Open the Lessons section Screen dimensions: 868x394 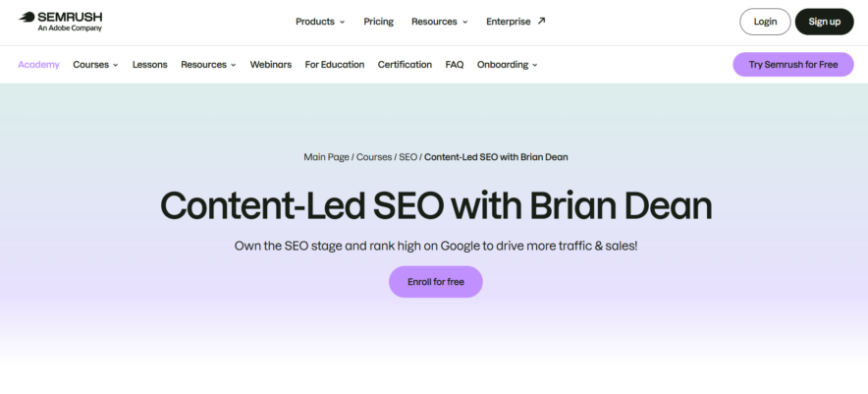pyautogui.click(x=149, y=65)
